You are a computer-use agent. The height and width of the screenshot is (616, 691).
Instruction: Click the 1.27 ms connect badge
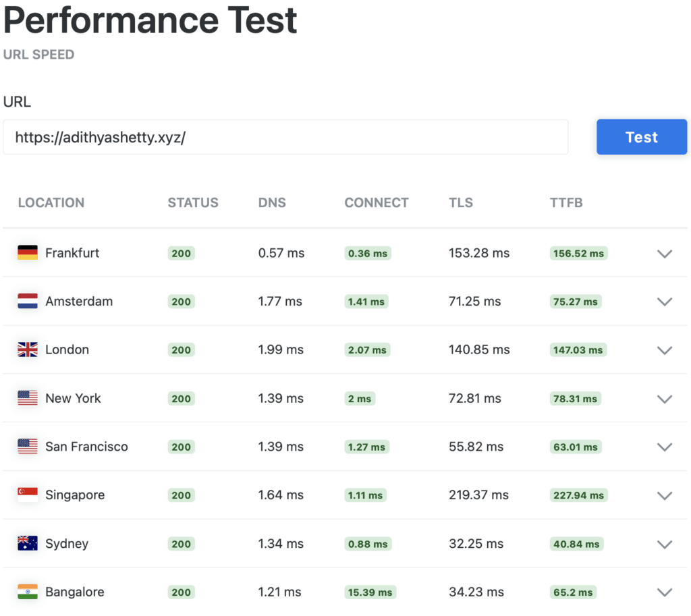pyautogui.click(x=366, y=447)
